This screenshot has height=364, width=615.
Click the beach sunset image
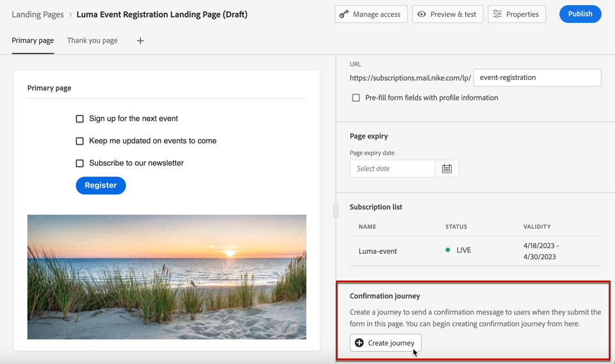tap(167, 277)
